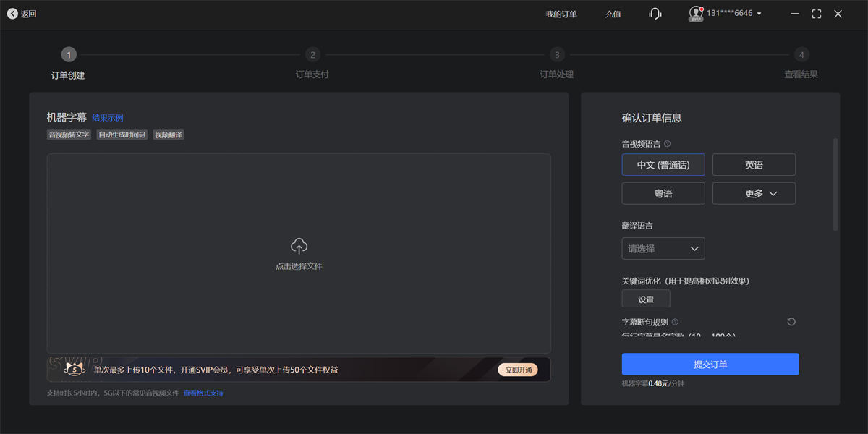Select 英语 as audio language
This screenshot has height=434, width=868.
(x=754, y=165)
